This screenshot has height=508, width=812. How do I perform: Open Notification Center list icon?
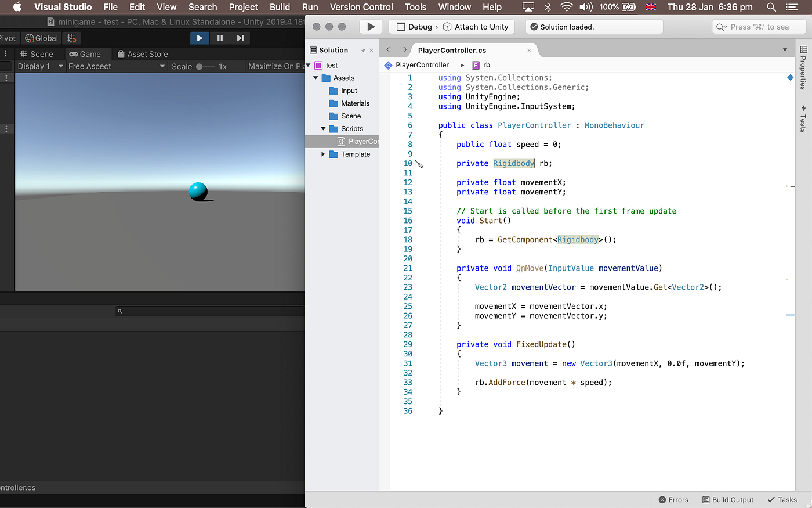pyautogui.click(x=792, y=7)
